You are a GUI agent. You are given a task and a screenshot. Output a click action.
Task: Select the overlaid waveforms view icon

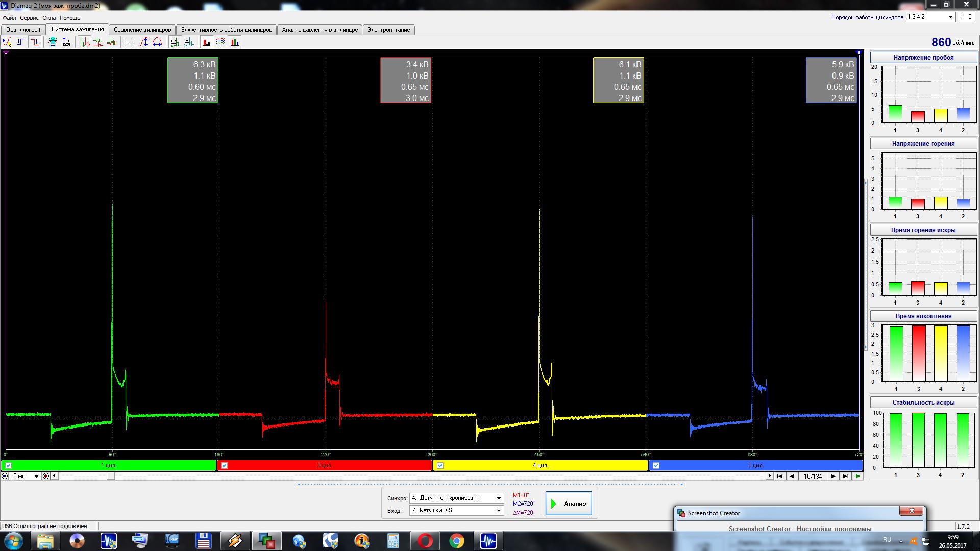tap(111, 42)
